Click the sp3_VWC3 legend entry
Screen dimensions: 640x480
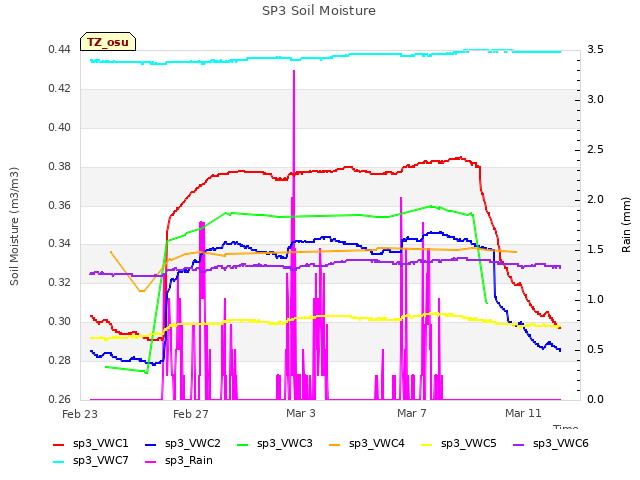(275, 444)
